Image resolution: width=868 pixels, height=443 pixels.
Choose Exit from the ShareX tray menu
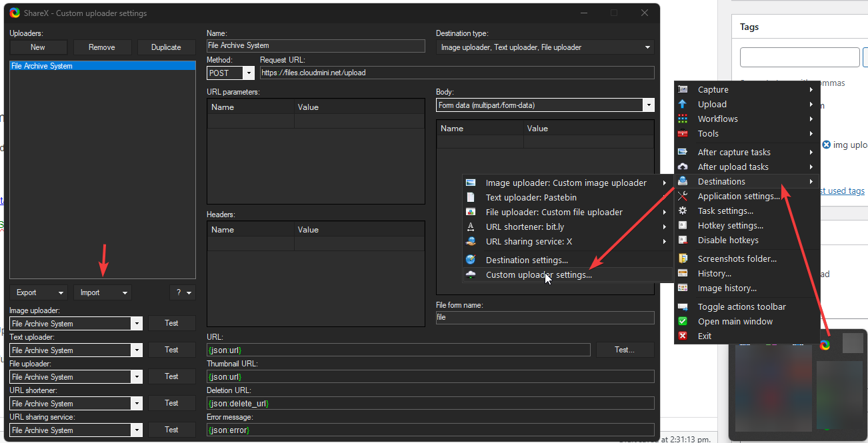coord(747,336)
